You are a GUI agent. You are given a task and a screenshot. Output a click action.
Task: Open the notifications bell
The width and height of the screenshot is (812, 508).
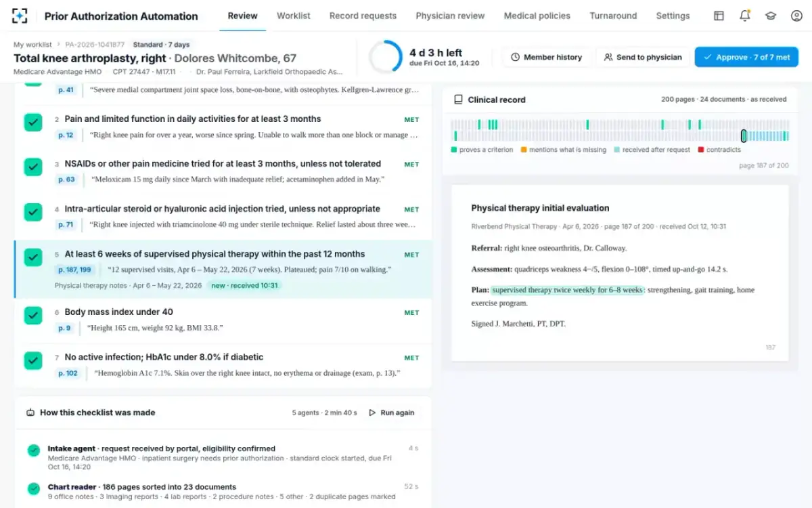(745, 16)
